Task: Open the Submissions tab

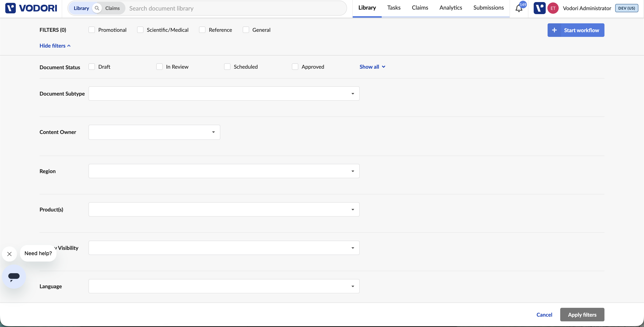Action: click(488, 8)
